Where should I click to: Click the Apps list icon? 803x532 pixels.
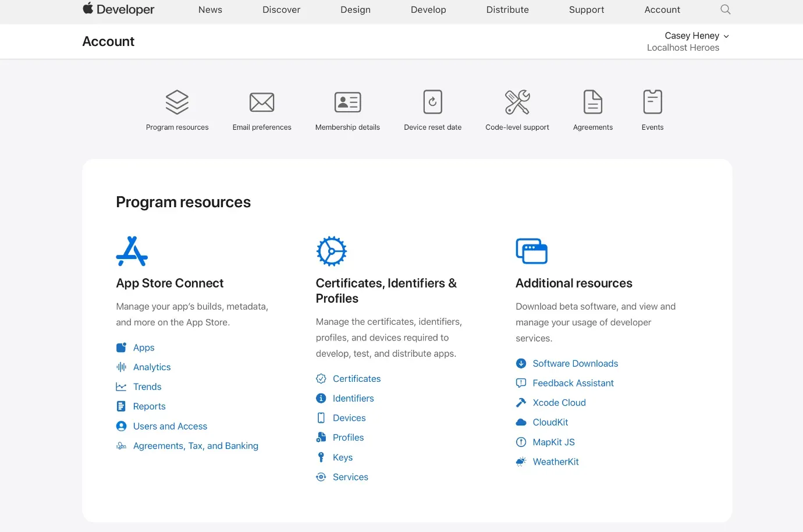[x=121, y=347]
